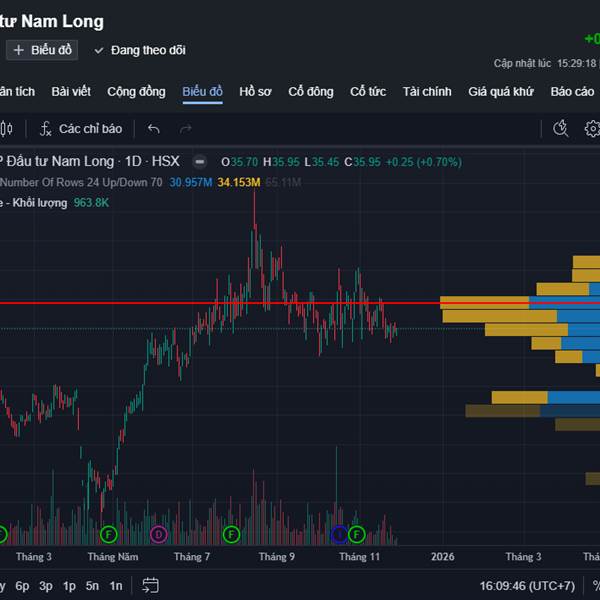
Task: Click the Đầu tư Nam Long 1D HSX title
Action: point(90,161)
